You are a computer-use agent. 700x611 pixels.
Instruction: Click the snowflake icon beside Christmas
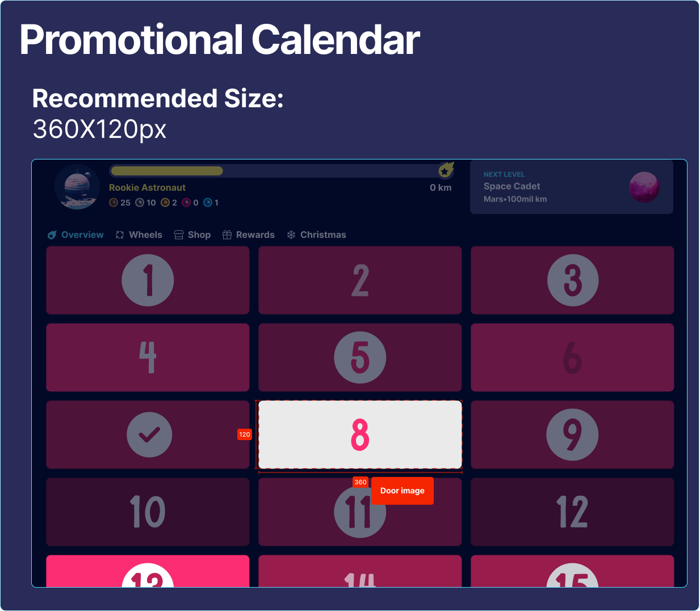pyautogui.click(x=291, y=235)
